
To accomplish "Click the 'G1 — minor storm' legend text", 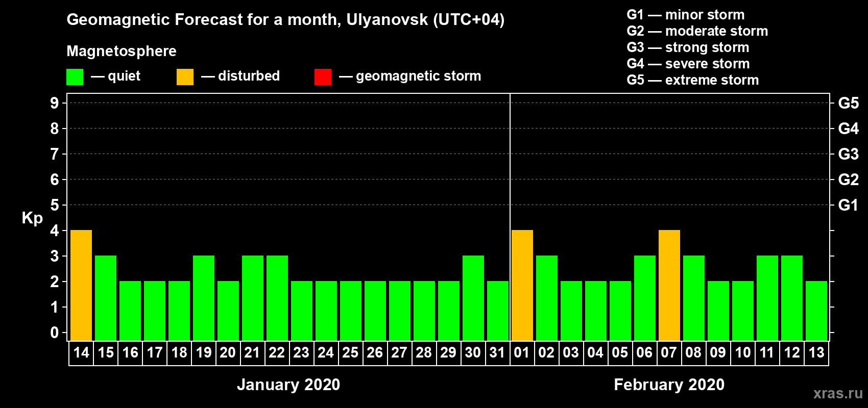I will tap(686, 15).
